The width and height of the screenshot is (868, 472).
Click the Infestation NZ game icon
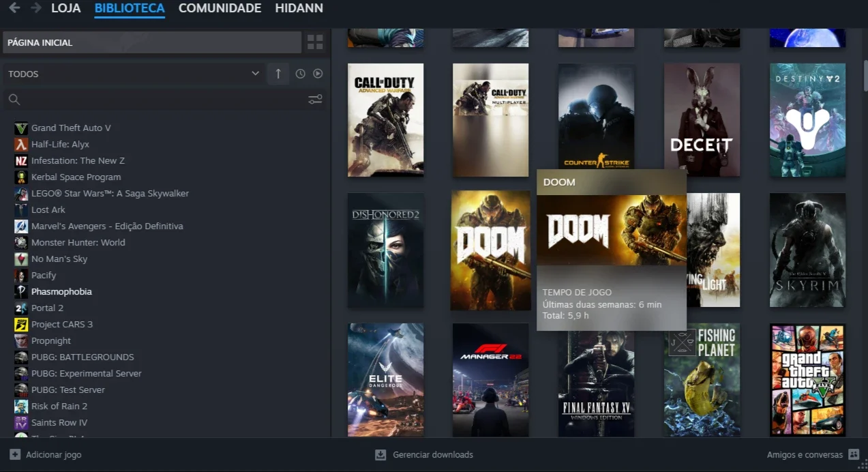click(21, 160)
